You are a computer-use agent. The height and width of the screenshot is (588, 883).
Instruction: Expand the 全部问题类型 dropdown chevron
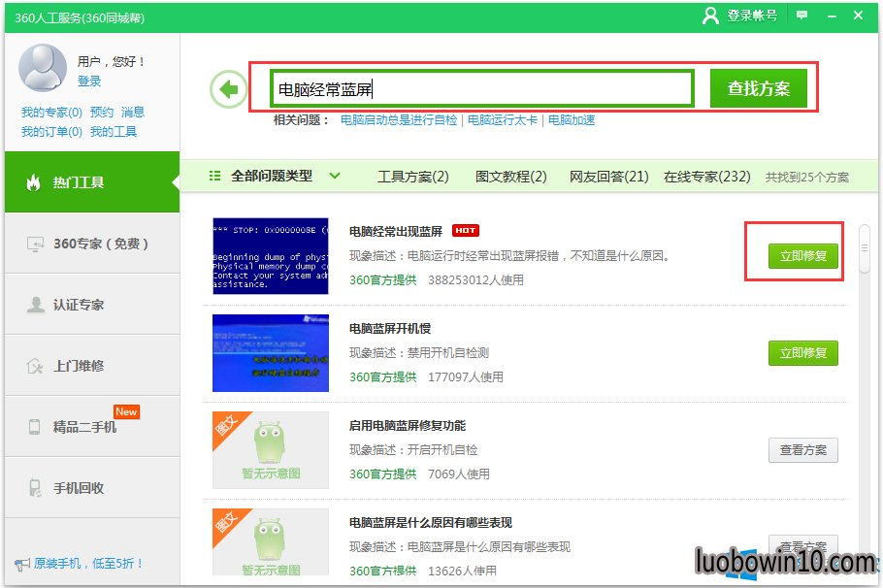335,176
